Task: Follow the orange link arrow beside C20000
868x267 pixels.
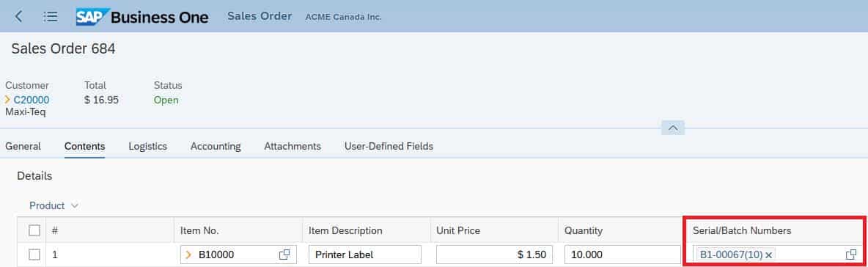Action: click(8, 100)
